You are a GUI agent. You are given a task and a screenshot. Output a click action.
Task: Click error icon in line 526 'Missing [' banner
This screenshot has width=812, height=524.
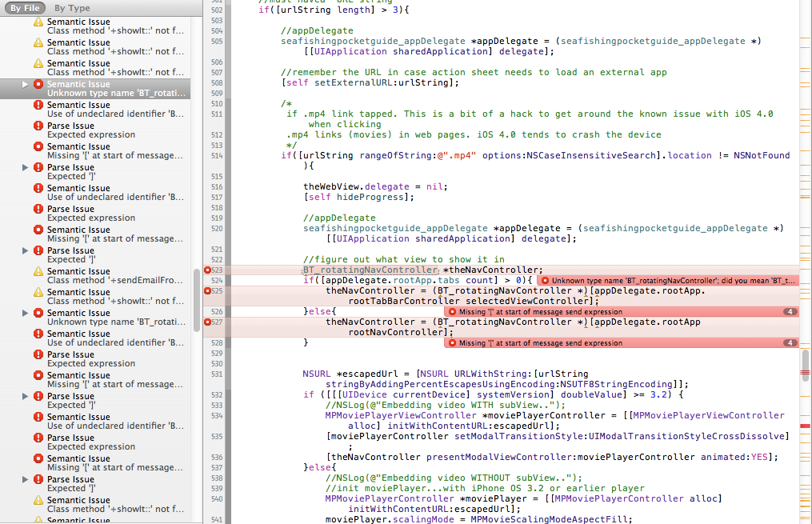pyautogui.click(x=452, y=312)
